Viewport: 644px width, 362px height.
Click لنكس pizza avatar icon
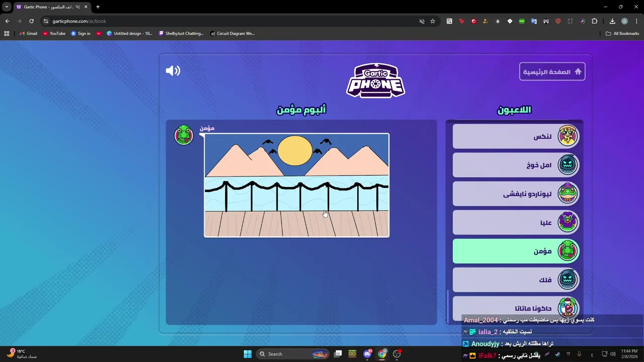click(568, 136)
